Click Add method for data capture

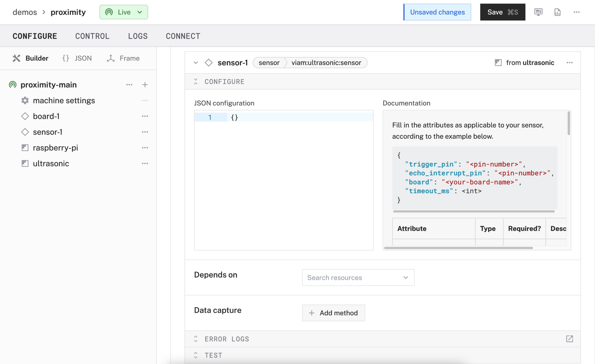(x=333, y=313)
